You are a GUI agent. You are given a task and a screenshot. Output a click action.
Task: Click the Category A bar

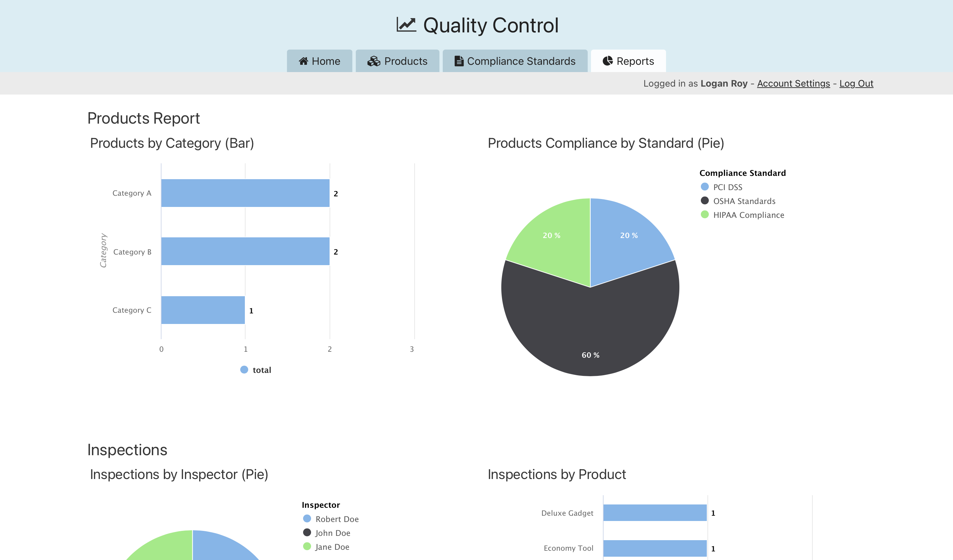coord(245,193)
